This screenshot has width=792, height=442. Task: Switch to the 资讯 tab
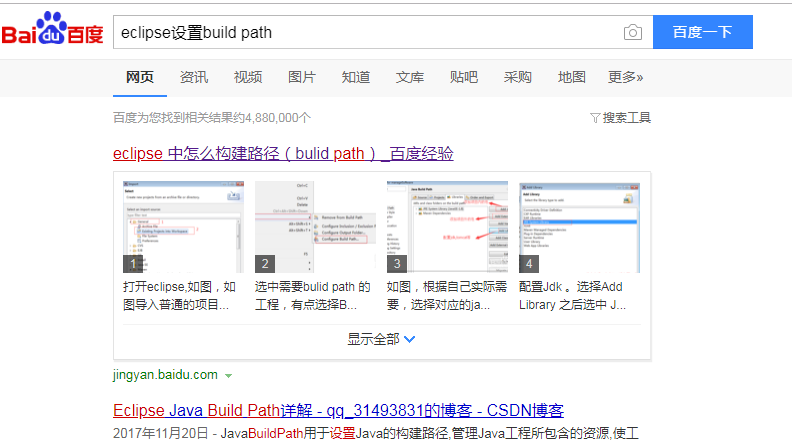pos(193,77)
